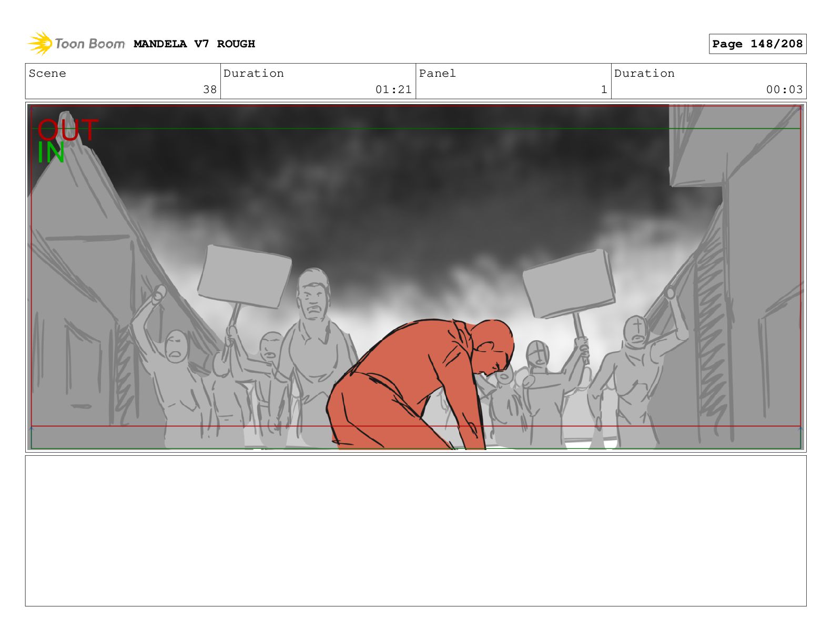Click the panel duration value '00:03'
The height and width of the screenshot is (644, 832).
click(x=784, y=90)
